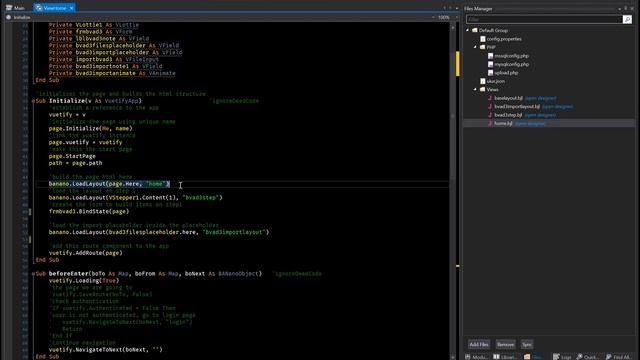640x360 pixels.
Task: Click the ukat.json file icon
Action: [483, 81]
